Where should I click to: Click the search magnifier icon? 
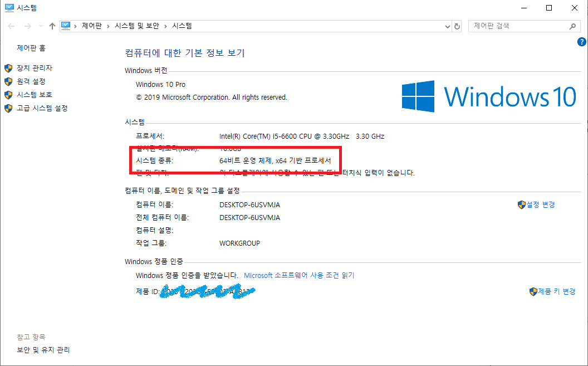coord(572,26)
